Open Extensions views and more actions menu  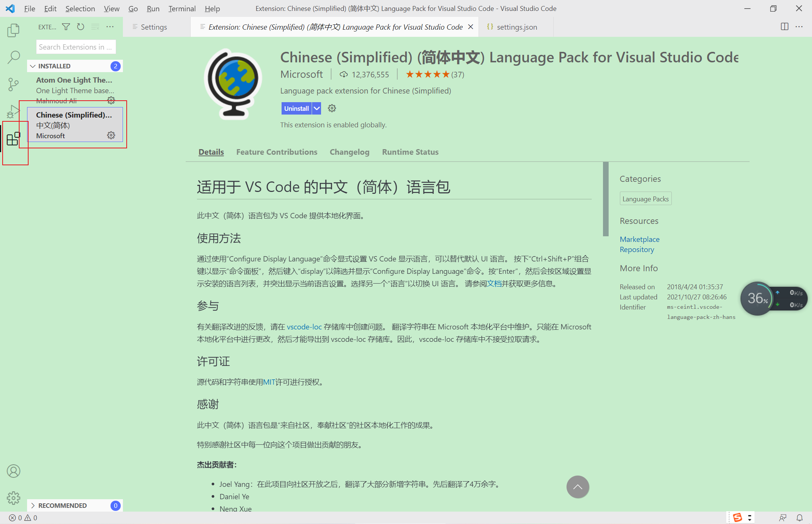coord(110,27)
